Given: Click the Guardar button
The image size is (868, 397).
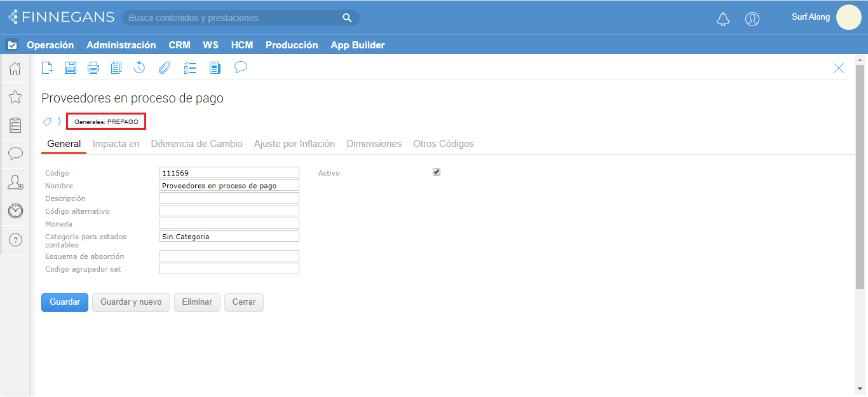Looking at the screenshot, I should pyautogui.click(x=65, y=302).
